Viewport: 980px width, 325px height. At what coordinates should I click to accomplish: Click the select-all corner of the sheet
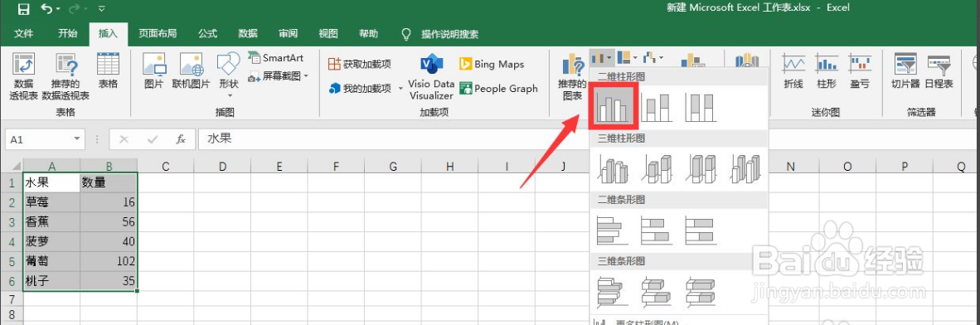pos(12,167)
